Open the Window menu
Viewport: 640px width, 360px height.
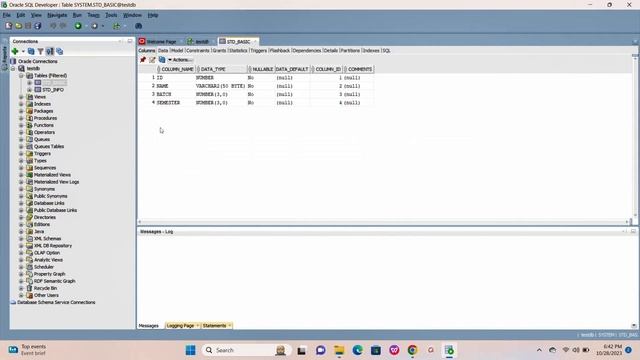(x=132, y=15)
